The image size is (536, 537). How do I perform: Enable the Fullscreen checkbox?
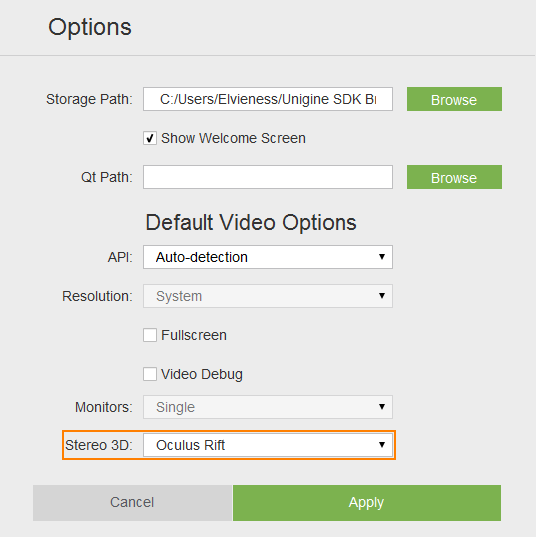[150, 335]
